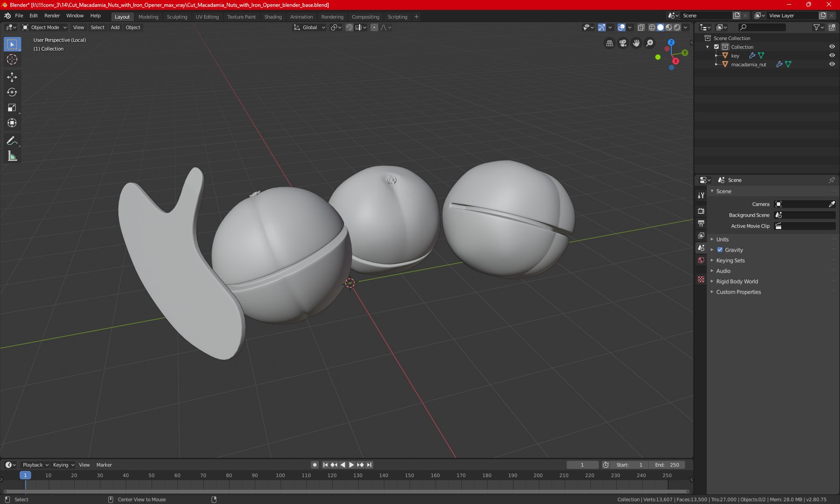
Task: Click the zoom view magnifier icon
Action: click(x=650, y=43)
